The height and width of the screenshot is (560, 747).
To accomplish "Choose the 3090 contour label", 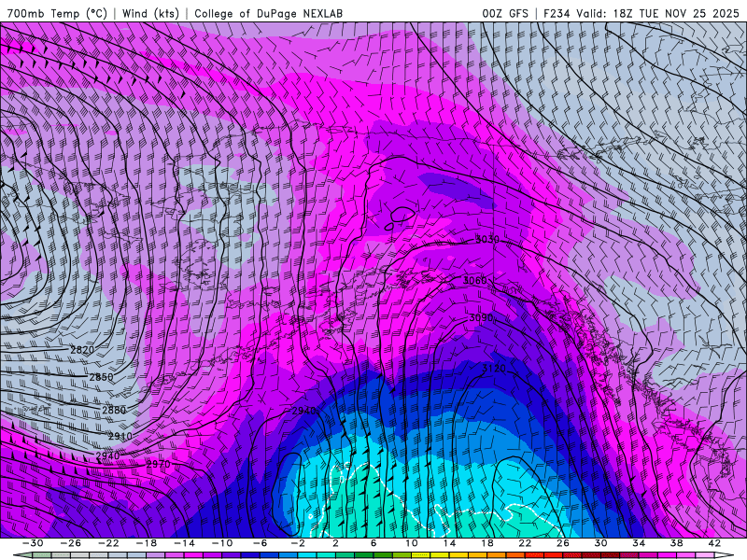I will [x=481, y=317].
